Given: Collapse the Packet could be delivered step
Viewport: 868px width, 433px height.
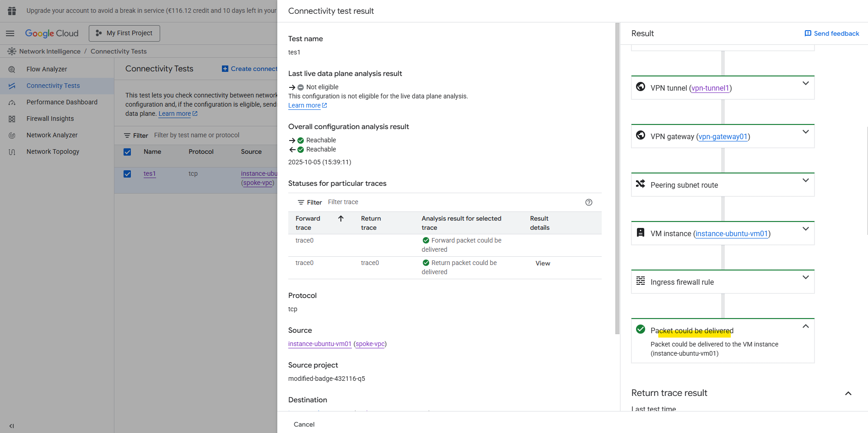Looking at the screenshot, I should (x=805, y=326).
